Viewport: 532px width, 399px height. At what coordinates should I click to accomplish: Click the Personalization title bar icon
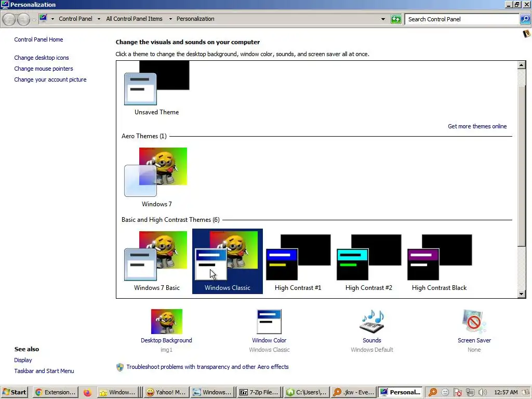(5, 4)
